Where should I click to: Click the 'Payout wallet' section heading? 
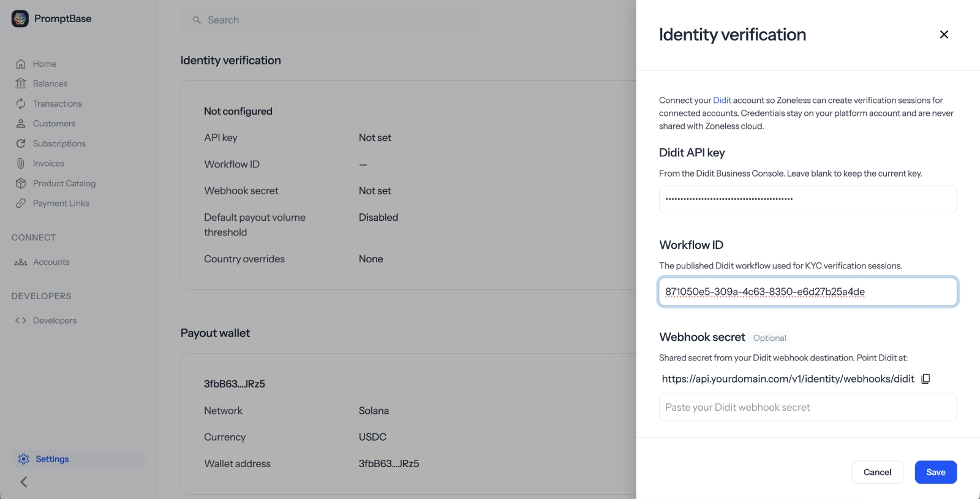click(215, 333)
